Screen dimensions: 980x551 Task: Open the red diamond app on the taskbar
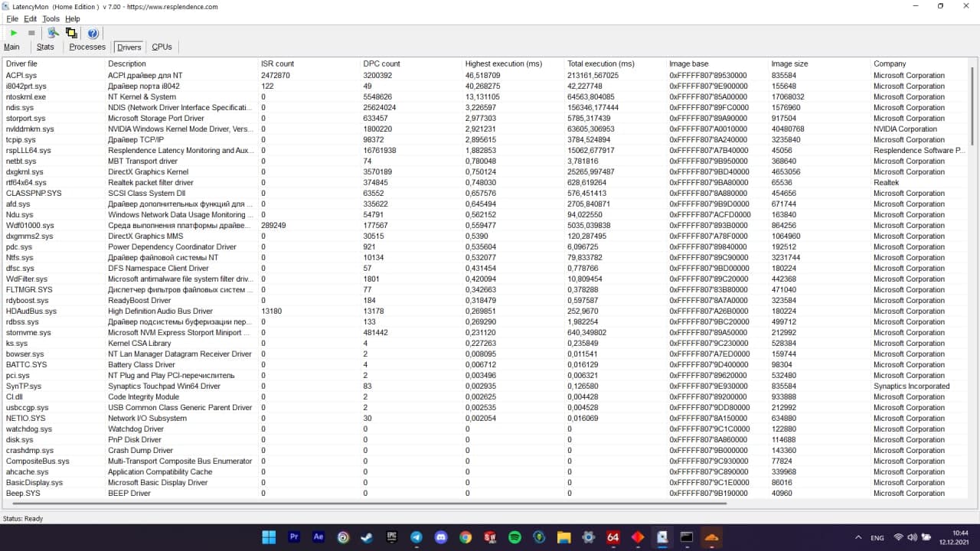[x=637, y=537]
